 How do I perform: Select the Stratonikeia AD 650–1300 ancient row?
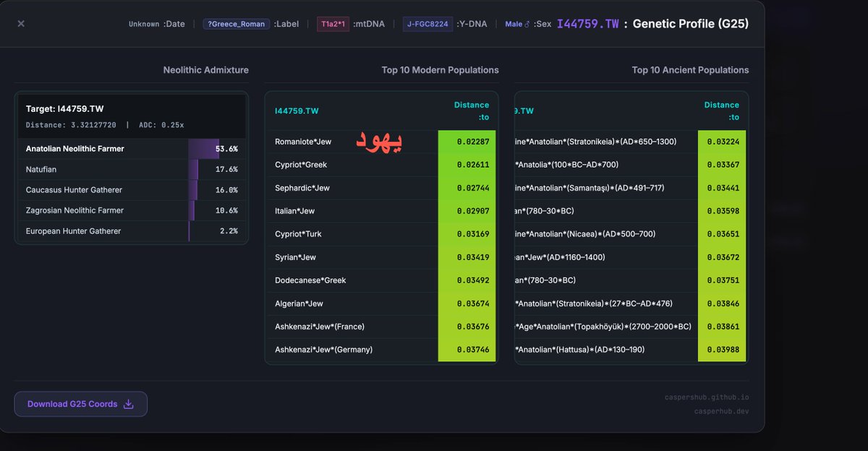[631, 142]
